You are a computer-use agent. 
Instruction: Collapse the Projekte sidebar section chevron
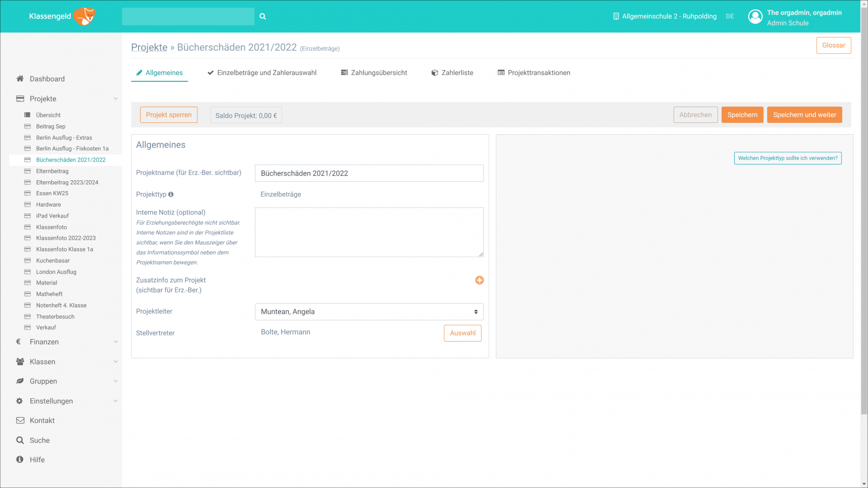(116, 99)
